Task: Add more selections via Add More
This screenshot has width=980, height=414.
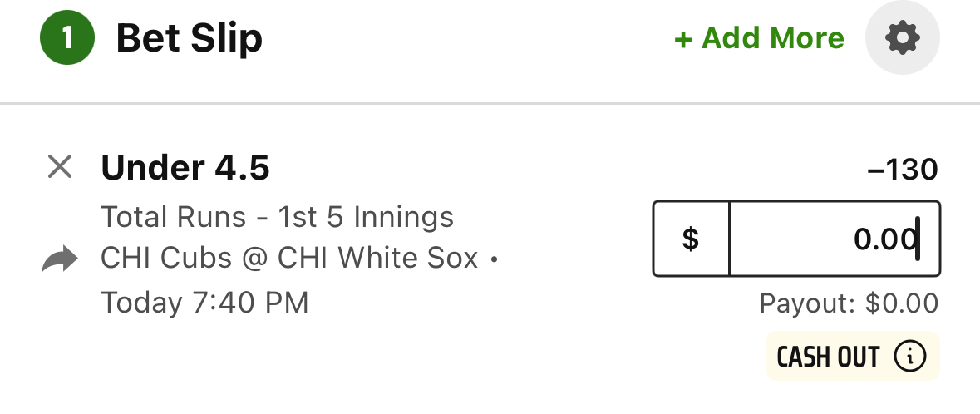Action: coord(760,38)
